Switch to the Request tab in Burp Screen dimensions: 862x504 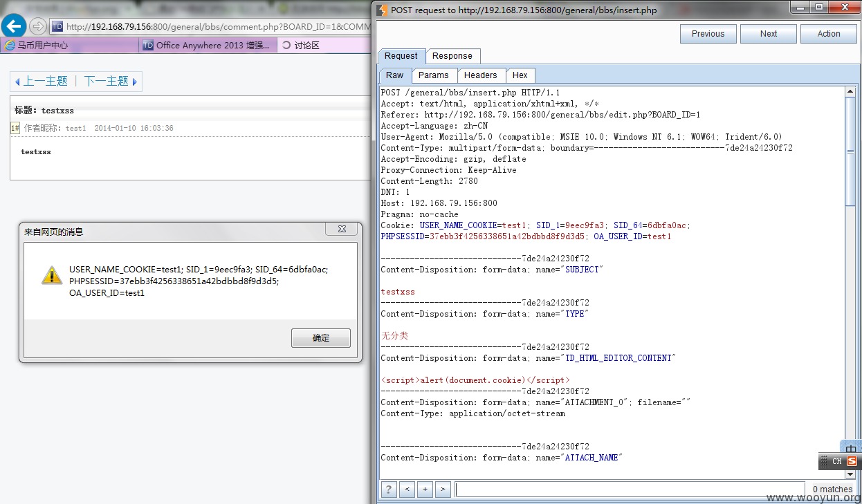[401, 56]
